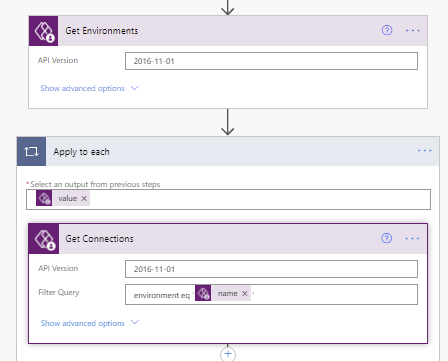This screenshot has height=361, width=448.
Task: Add an action with the plus button
Action: pyautogui.click(x=228, y=354)
